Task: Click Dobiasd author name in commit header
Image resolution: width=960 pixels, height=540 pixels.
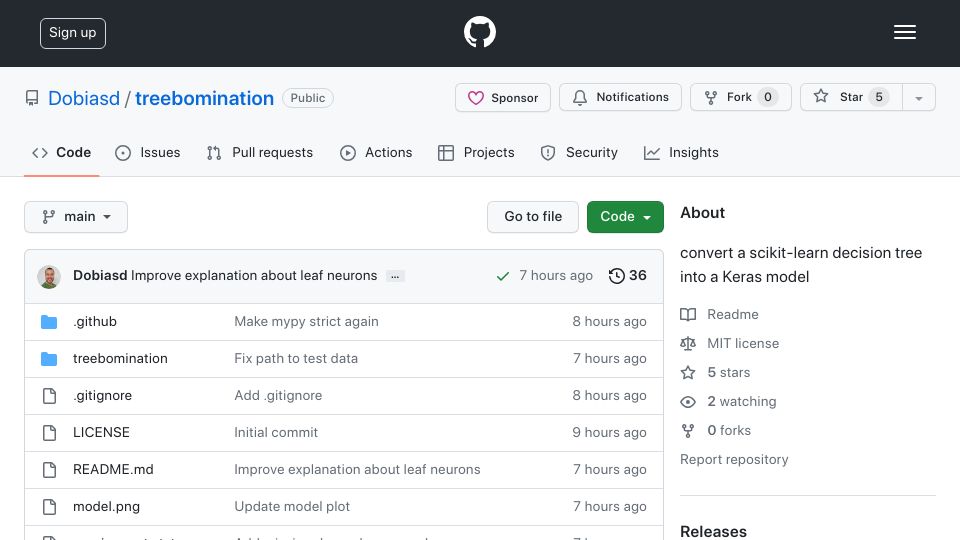Action: pyautogui.click(x=100, y=276)
